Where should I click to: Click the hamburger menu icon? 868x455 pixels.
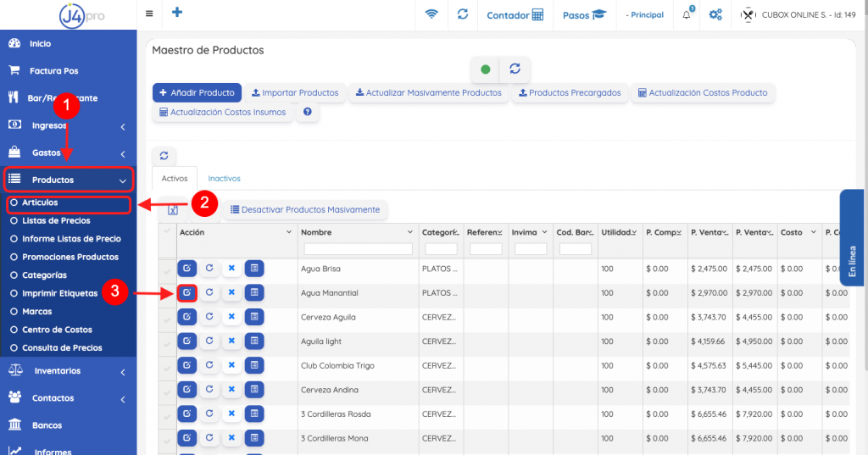point(150,14)
